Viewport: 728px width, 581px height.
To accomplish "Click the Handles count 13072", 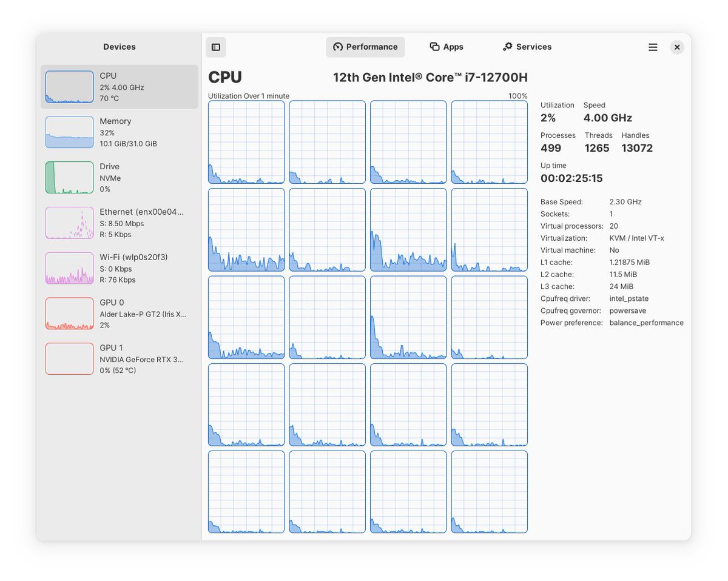I will point(637,148).
